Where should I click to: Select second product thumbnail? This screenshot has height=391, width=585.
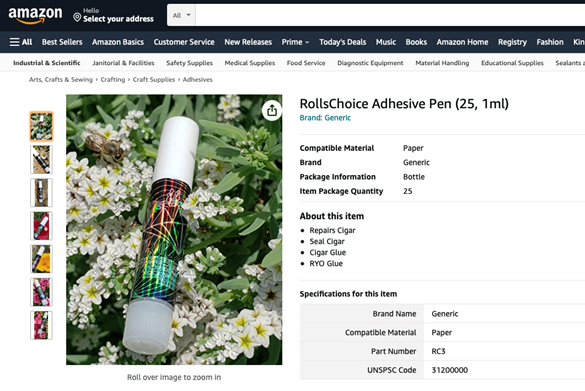pos(41,160)
